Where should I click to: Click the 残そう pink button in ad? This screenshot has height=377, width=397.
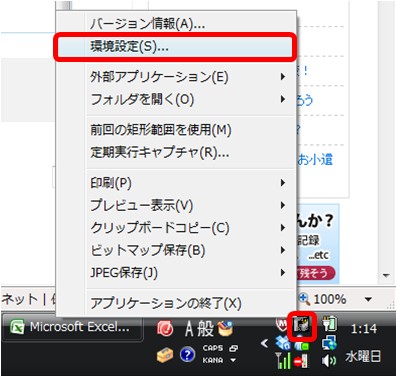[x=315, y=274]
